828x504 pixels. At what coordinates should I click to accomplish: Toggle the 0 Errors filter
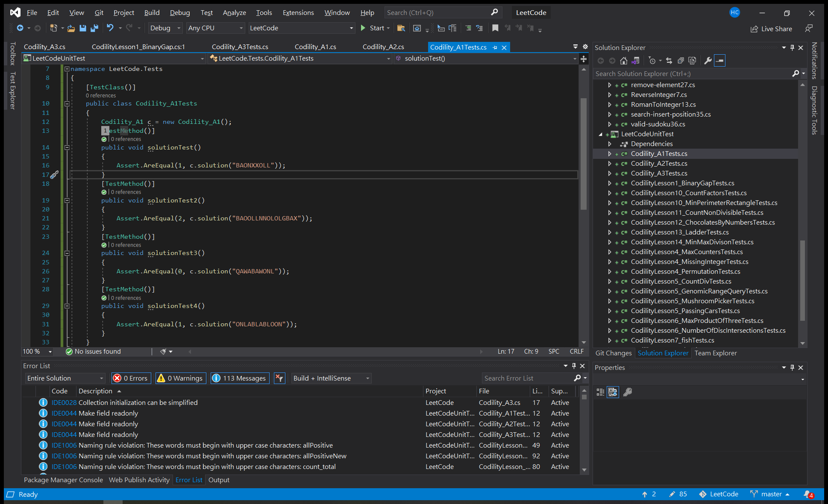point(131,378)
